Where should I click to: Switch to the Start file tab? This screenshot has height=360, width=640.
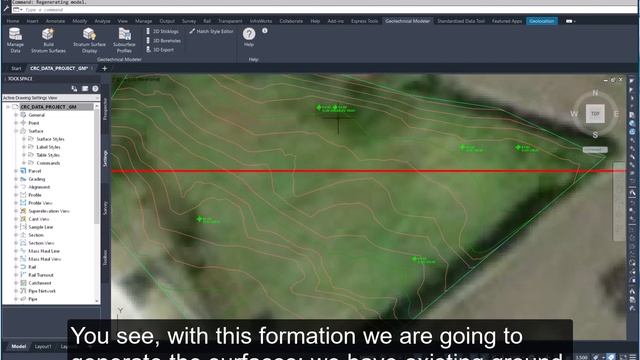(16, 69)
